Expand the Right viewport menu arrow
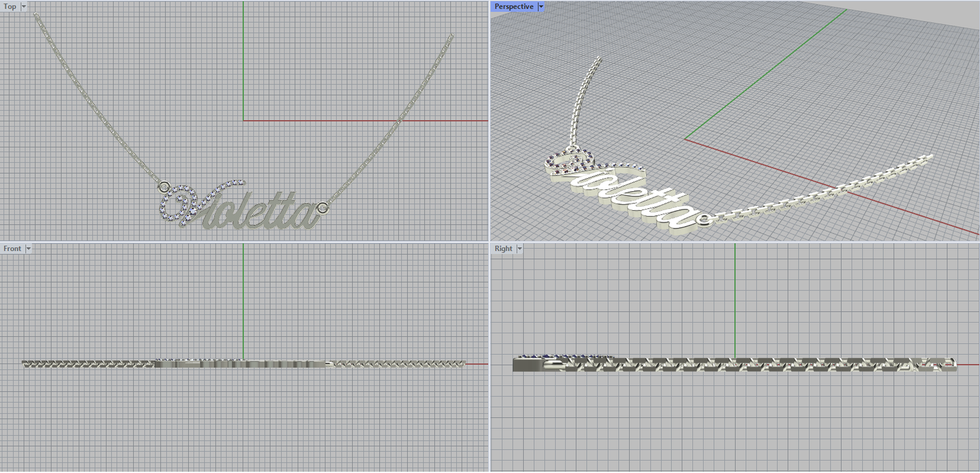The height and width of the screenshot is (473, 980). point(519,249)
